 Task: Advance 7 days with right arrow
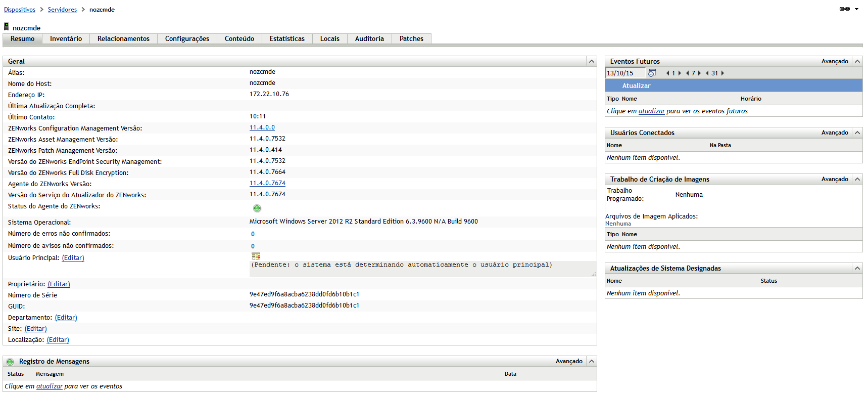click(700, 73)
